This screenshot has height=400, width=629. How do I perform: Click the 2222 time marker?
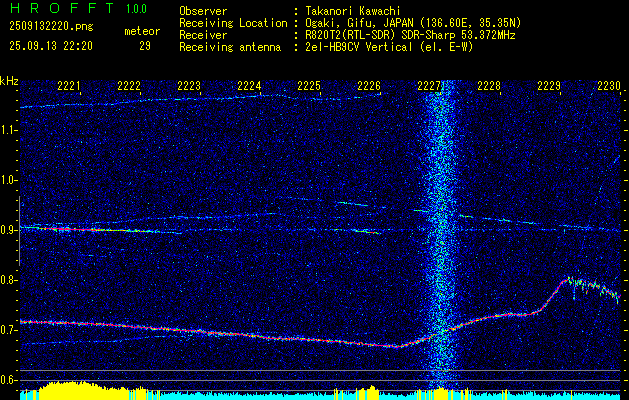click(x=129, y=85)
